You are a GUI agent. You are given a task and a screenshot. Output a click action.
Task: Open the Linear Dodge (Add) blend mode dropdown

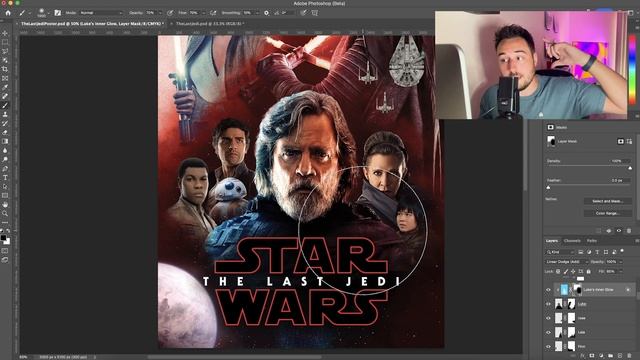pyautogui.click(x=566, y=262)
